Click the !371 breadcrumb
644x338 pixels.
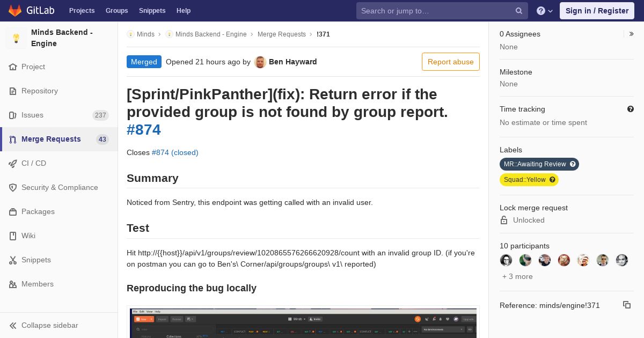323,34
